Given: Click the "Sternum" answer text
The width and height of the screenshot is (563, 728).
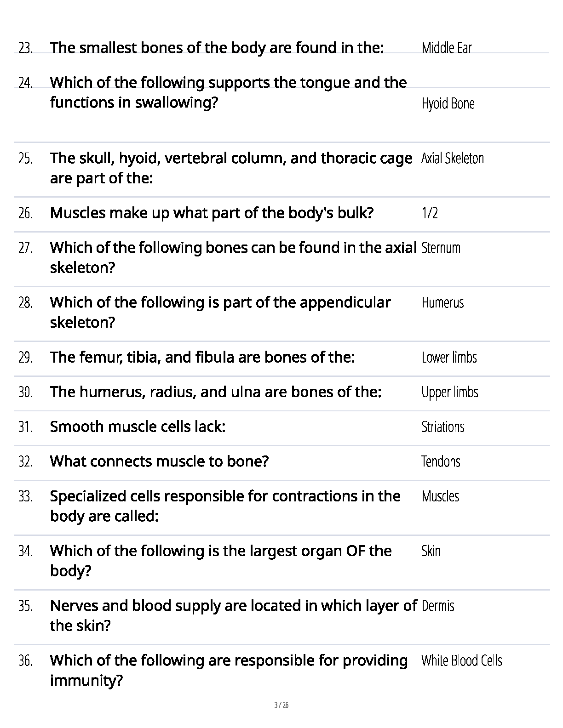Looking at the screenshot, I should (x=441, y=248).
